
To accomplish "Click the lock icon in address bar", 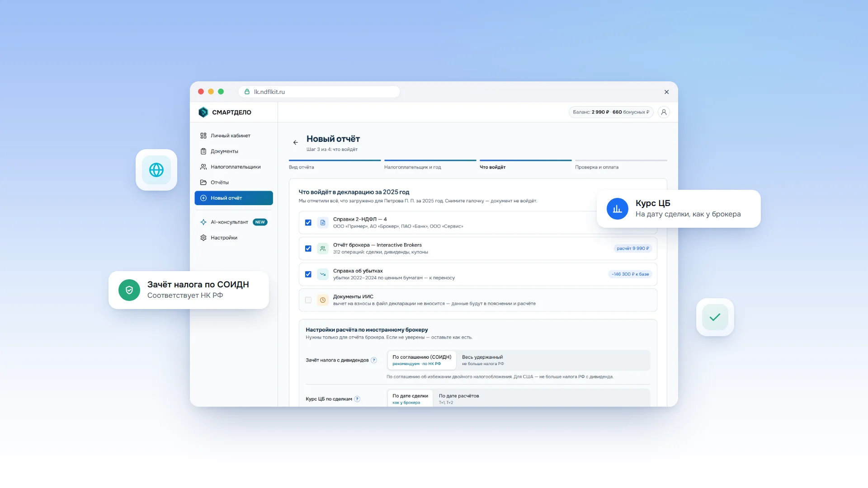I will 247,92.
